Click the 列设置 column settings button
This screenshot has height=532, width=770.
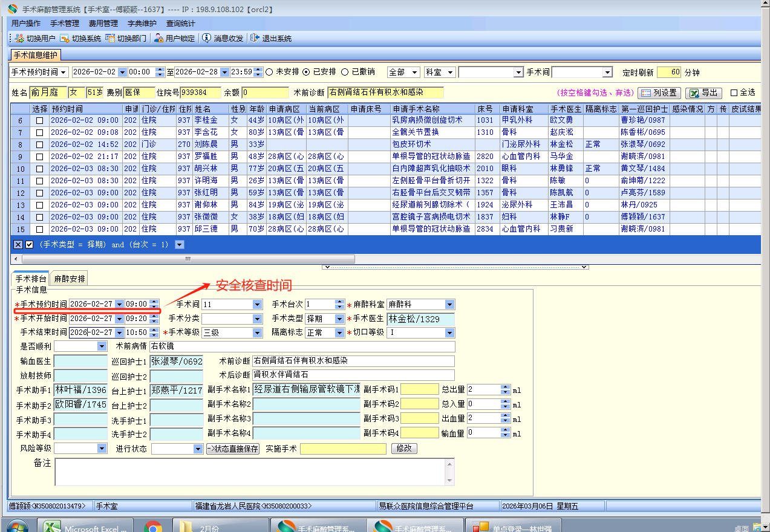pyautogui.click(x=659, y=93)
